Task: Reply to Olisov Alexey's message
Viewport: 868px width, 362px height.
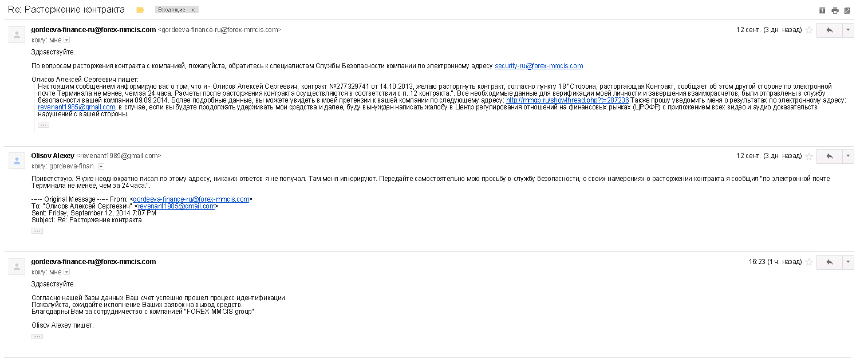Action: click(x=829, y=156)
